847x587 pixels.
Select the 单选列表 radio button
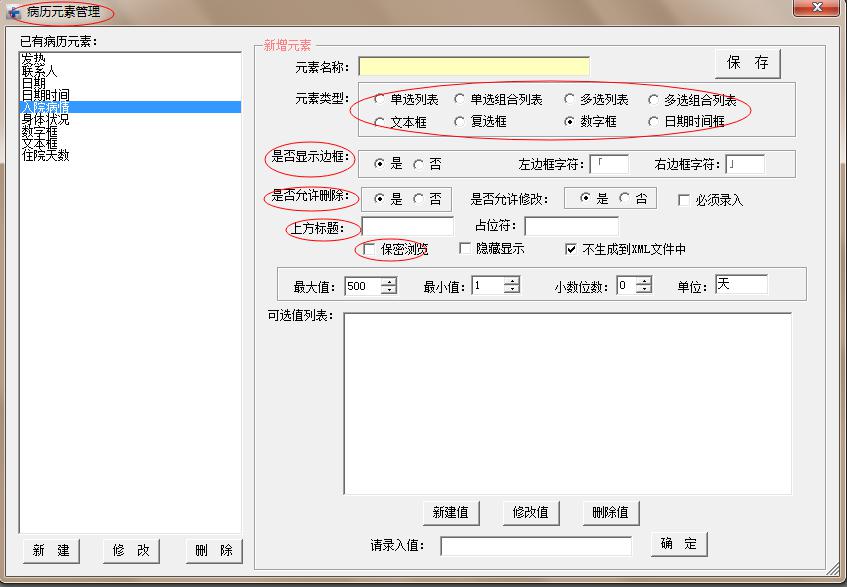click(x=380, y=99)
